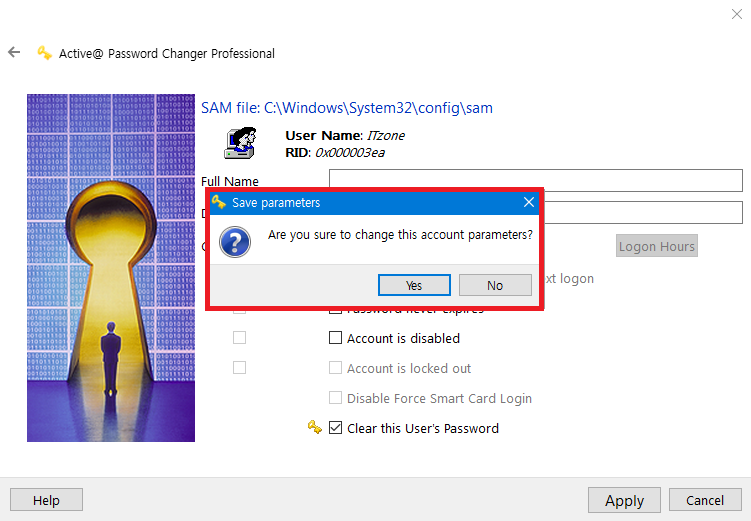
Task: Click the blue question mark icon
Action: pyautogui.click(x=235, y=242)
